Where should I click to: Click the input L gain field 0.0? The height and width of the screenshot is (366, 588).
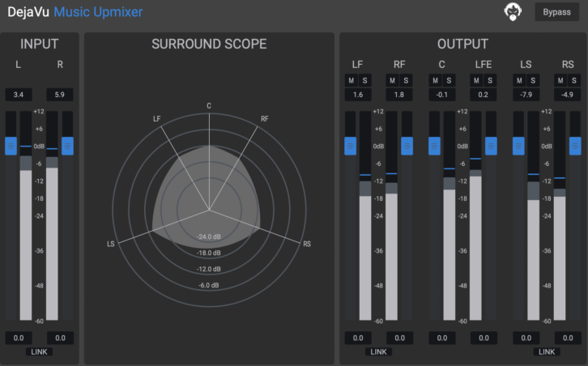pos(19,338)
